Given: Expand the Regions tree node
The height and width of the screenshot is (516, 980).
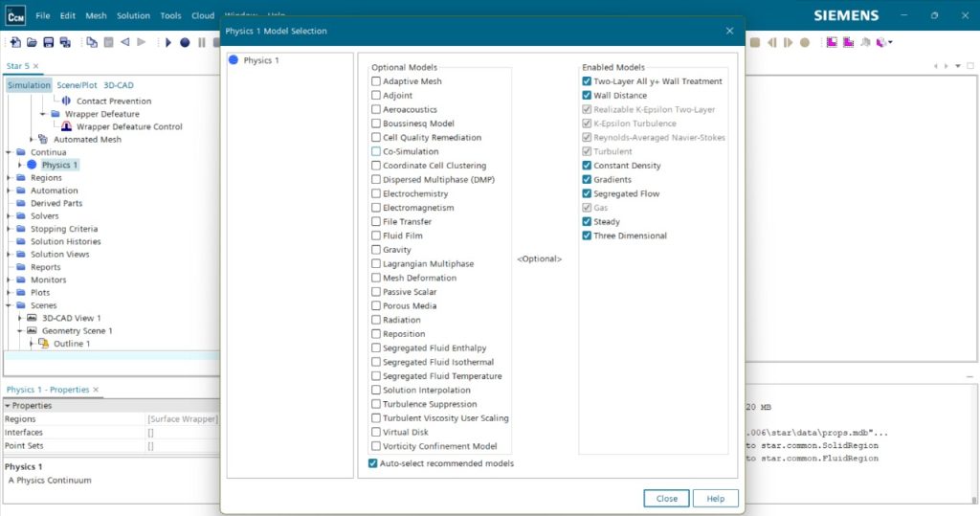Looking at the screenshot, I should tap(9, 178).
